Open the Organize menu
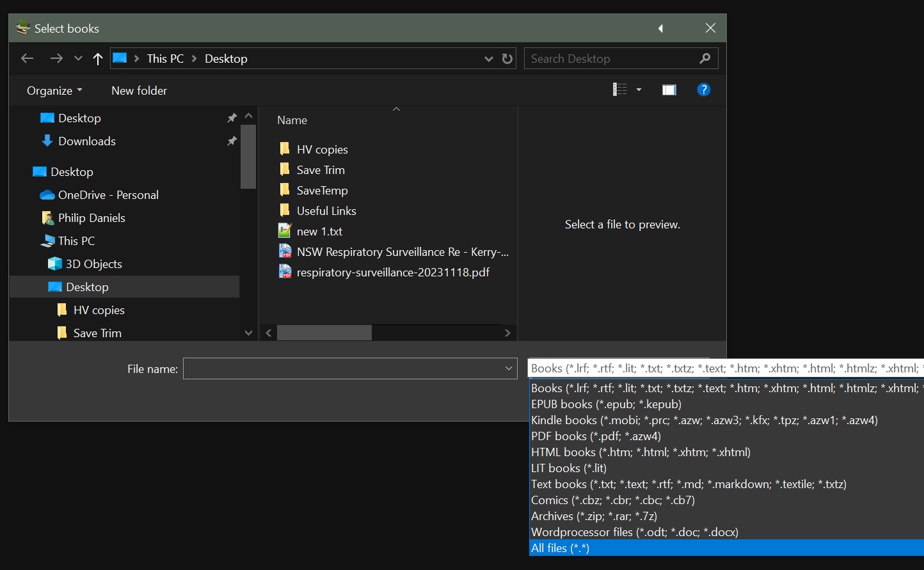924x570 pixels. (54, 91)
